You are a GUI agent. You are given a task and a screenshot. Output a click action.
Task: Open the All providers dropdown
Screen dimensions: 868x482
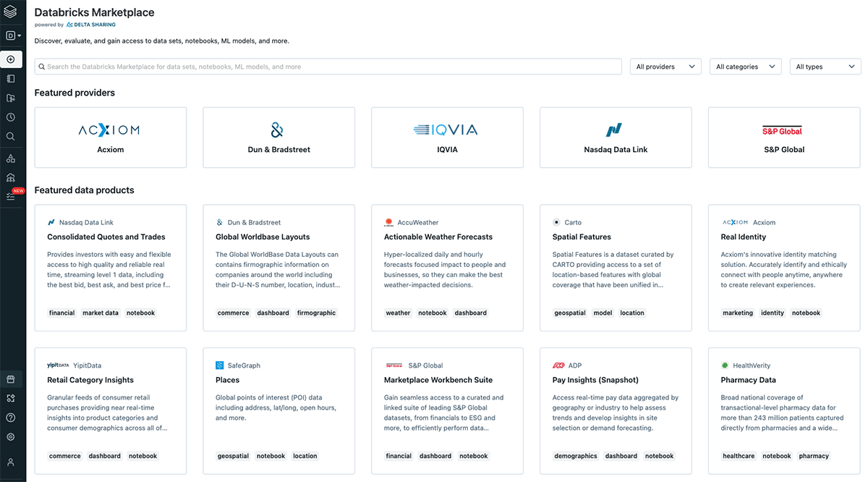pos(665,67)
